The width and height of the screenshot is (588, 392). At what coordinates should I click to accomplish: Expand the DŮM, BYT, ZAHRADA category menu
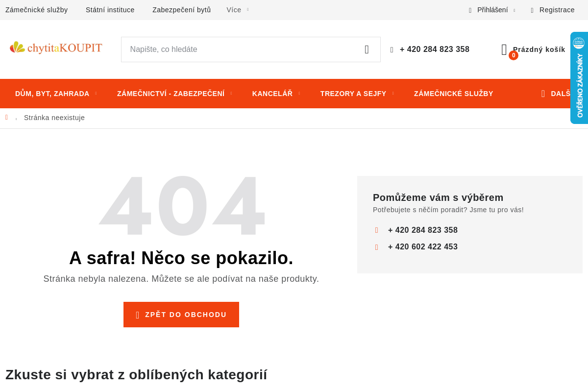(52, 93)
